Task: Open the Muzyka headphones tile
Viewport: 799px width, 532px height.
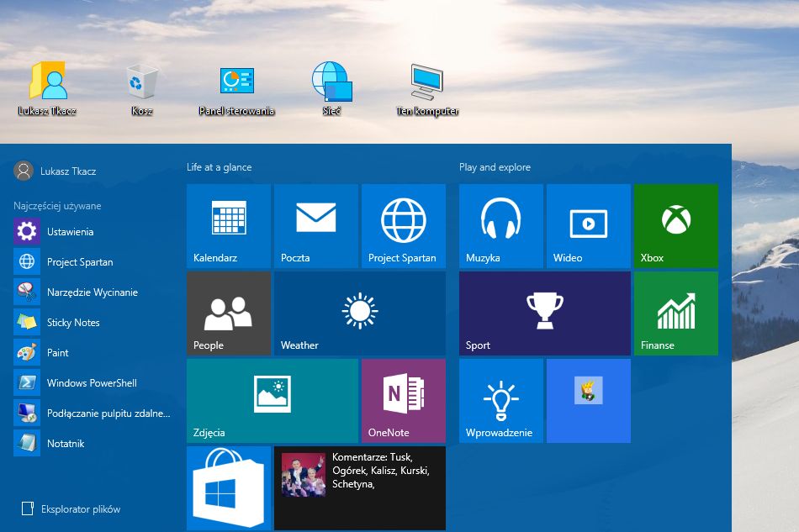Action: click(501, 226)
